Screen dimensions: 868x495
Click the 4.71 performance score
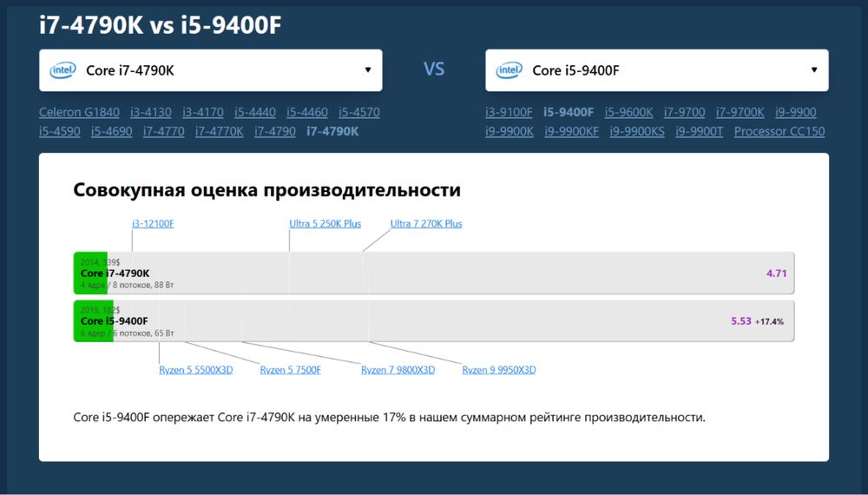pyautogui.click(x=776, y=273)
